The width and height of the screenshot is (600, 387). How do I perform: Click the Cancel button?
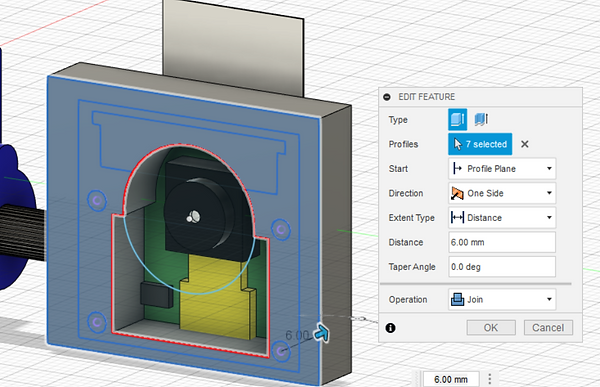[x=548, y=328]
